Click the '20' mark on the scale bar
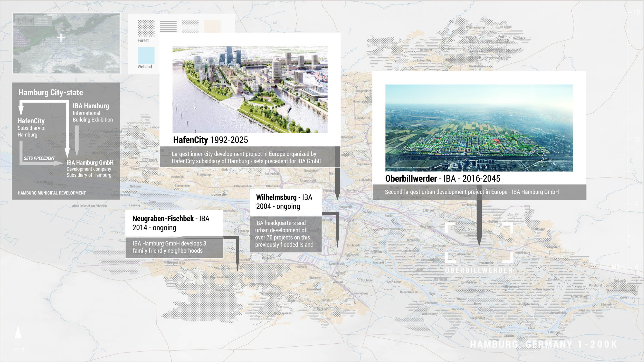The width and height of the screenshot is (644, 362). [636, 12]
